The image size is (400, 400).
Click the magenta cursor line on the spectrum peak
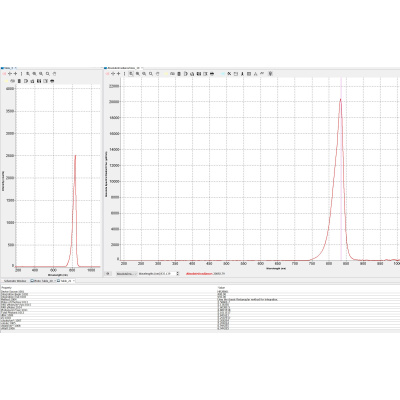point(341,168)
